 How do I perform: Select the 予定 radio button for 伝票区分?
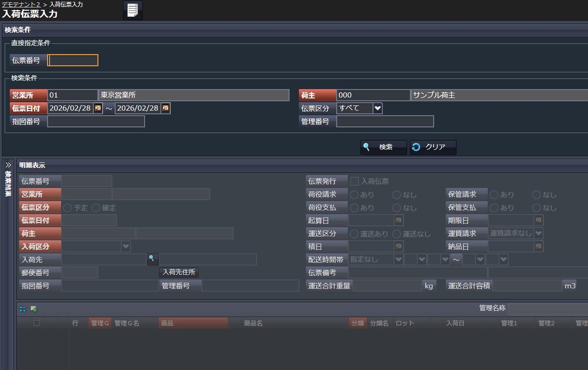pos(68,208)
